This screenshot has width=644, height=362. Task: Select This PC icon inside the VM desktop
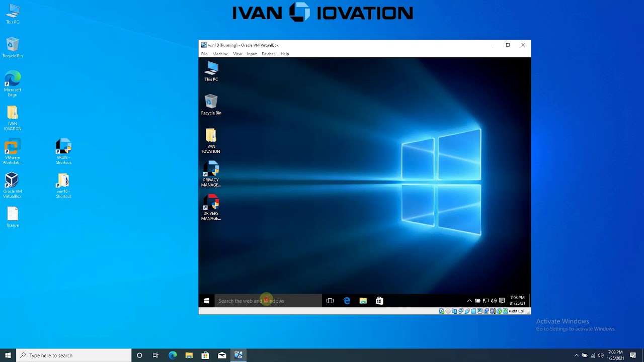coord(211,71)
